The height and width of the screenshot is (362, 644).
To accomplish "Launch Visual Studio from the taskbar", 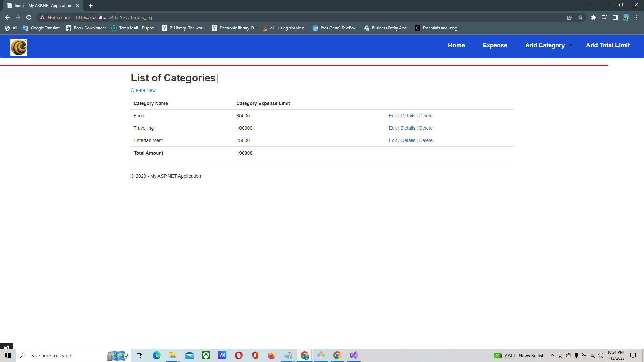I will 353,355.
